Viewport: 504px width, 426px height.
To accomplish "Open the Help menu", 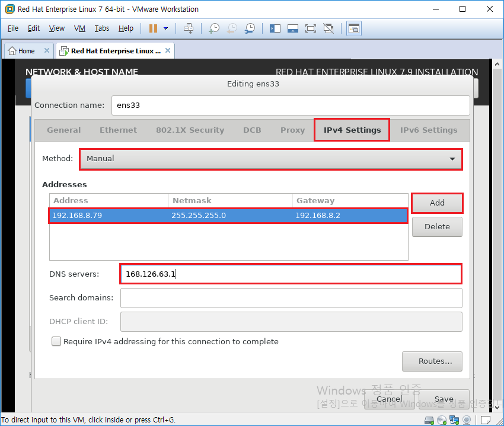I will click(x=126, y=28).
